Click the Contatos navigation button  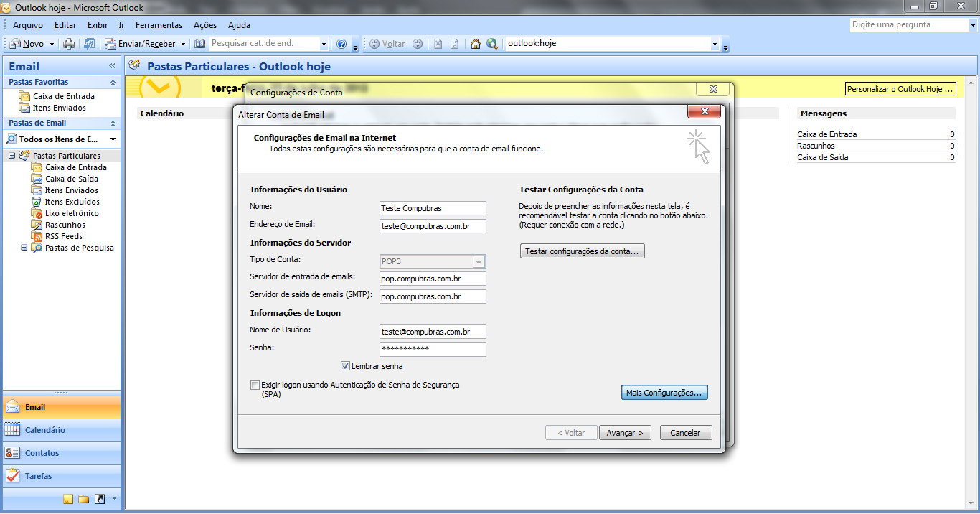point(62,453)
